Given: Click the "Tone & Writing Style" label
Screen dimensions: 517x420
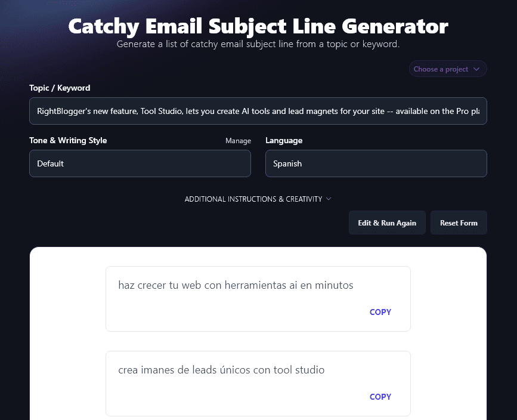Looking at the screenshot, I should click(x=67, y=140).
